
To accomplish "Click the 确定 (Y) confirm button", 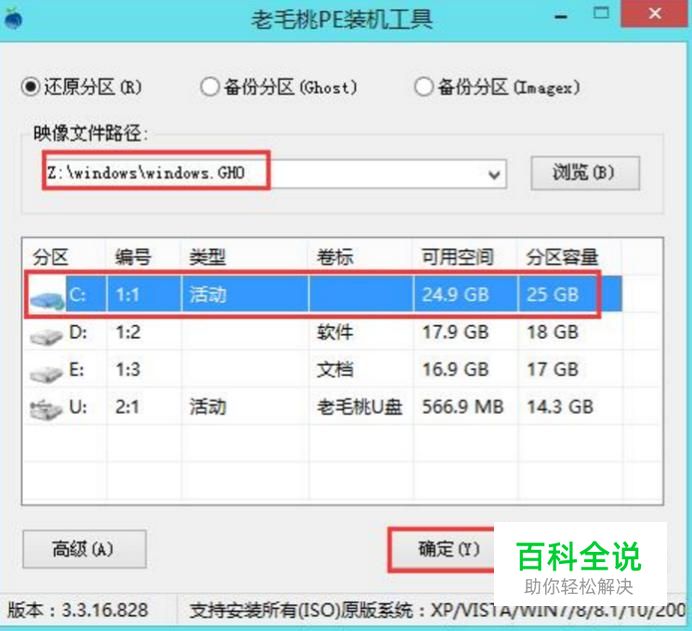I will pyautogui.click(x=449, y=549).
